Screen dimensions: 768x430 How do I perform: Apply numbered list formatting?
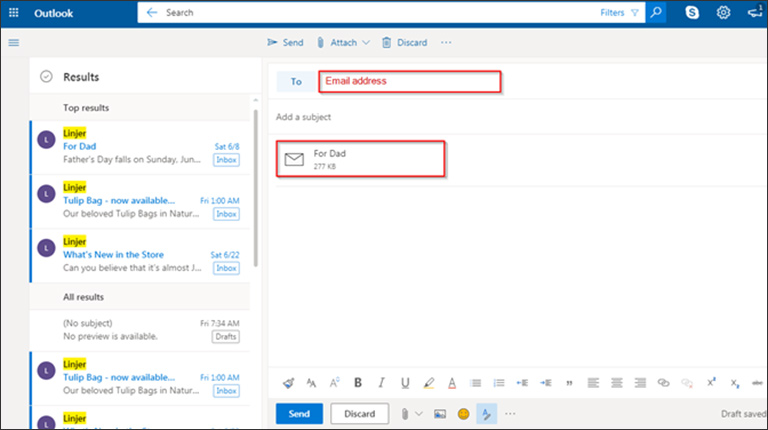coord(499,383)
